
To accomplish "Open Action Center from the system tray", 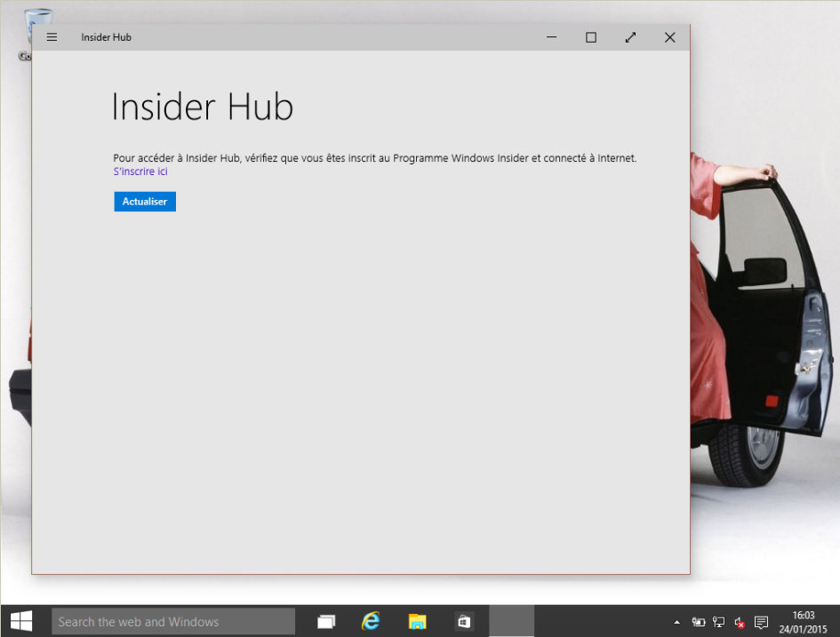I will pos(761,622).
